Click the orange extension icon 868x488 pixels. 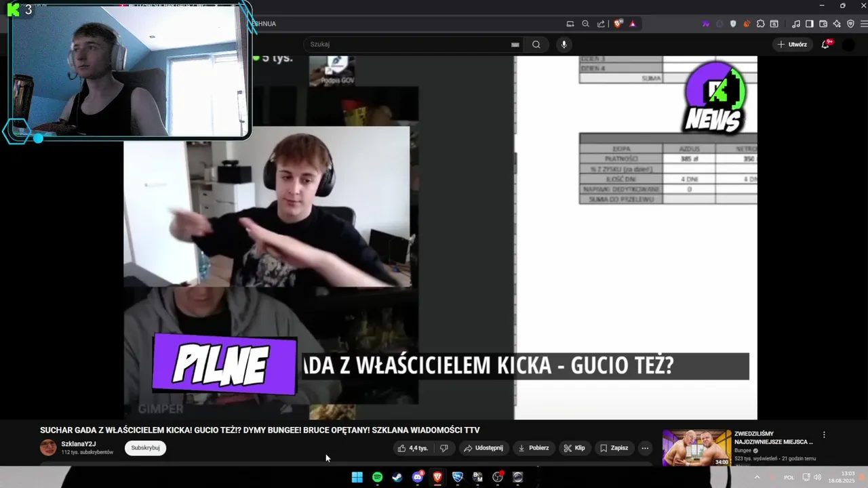(x=747, y=24)
